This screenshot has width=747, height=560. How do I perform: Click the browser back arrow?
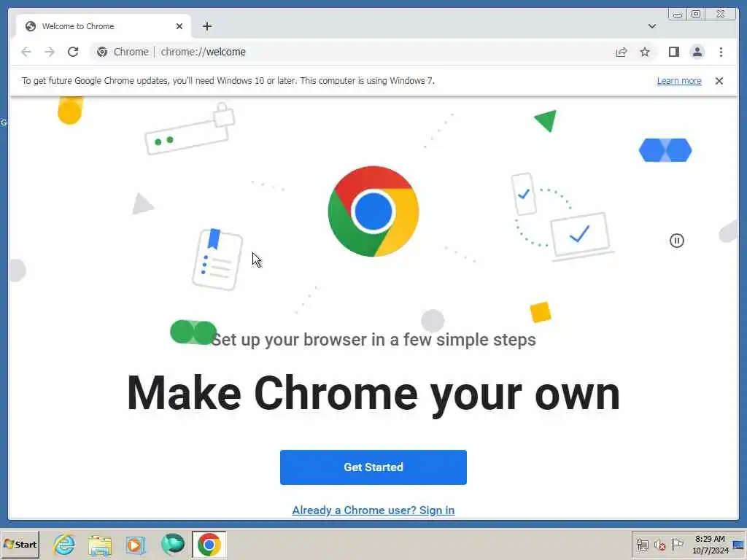click(x=26, y=52)
